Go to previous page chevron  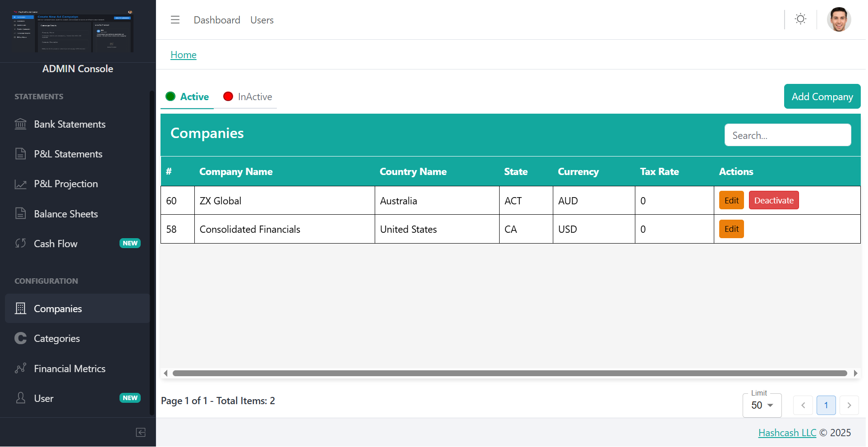point(803,406)
